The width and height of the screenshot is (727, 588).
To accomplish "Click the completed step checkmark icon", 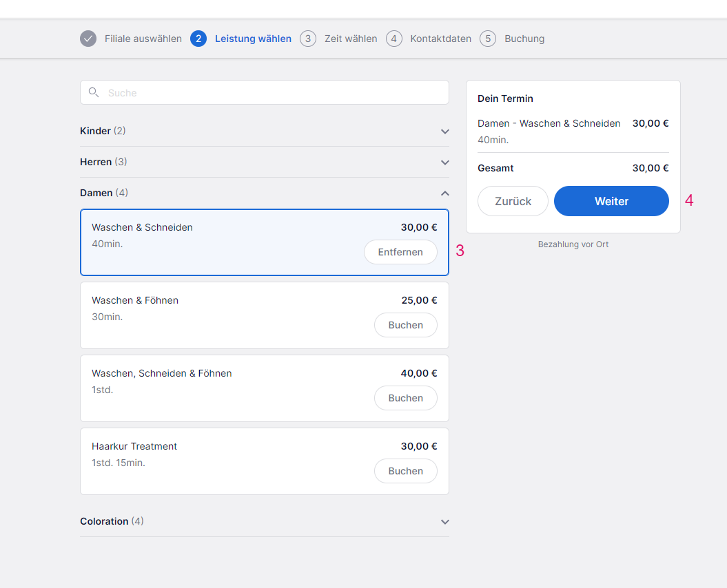I will 88,39.
